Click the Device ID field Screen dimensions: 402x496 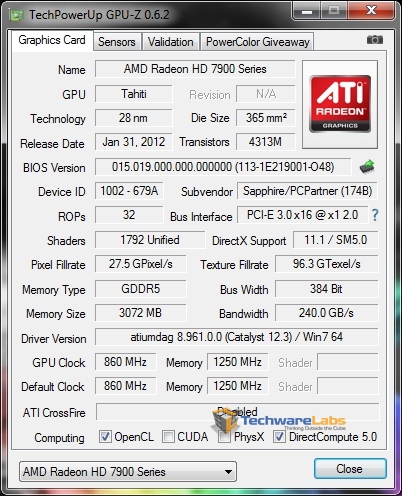129,191
